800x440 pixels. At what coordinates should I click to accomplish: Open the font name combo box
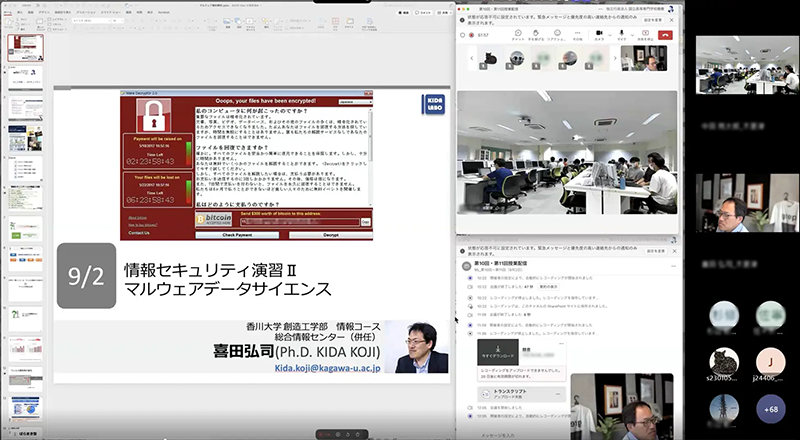point(90,20)
